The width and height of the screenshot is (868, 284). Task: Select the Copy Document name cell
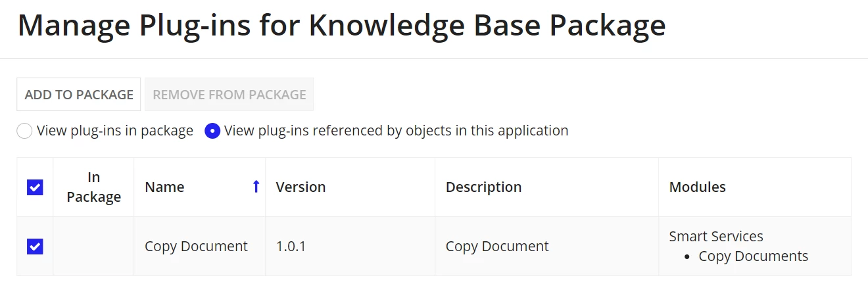pyautogui.click(x=196, y=247)
